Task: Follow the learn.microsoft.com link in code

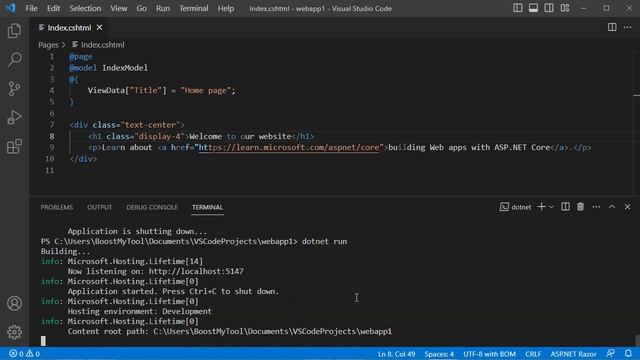Action: click(289, 147)
